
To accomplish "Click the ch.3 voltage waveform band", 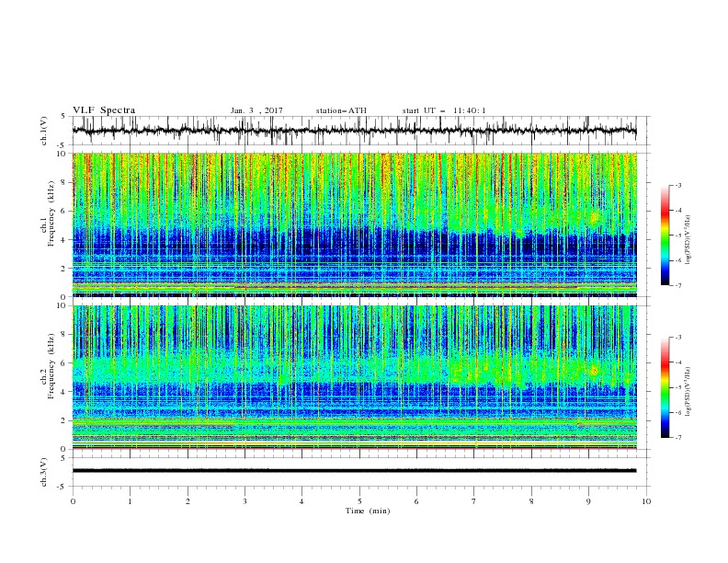I will [x=354, y=471].
